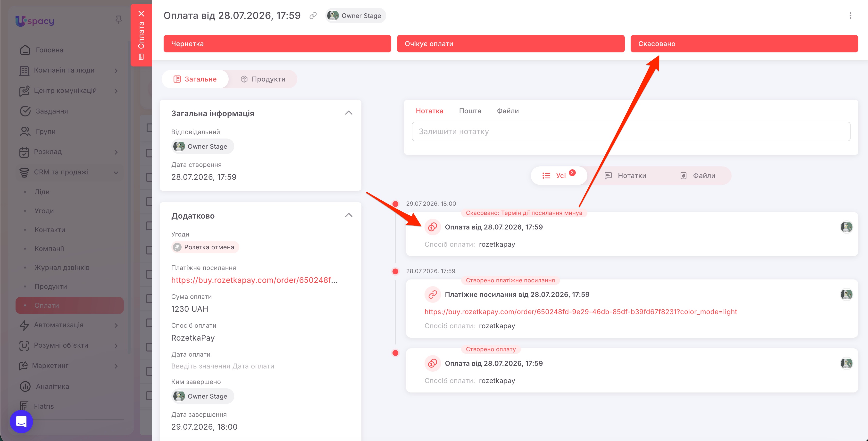Click the Компанія та люди building icon
Viewport: 868px width, 441px height.
(x=24, y=70)
